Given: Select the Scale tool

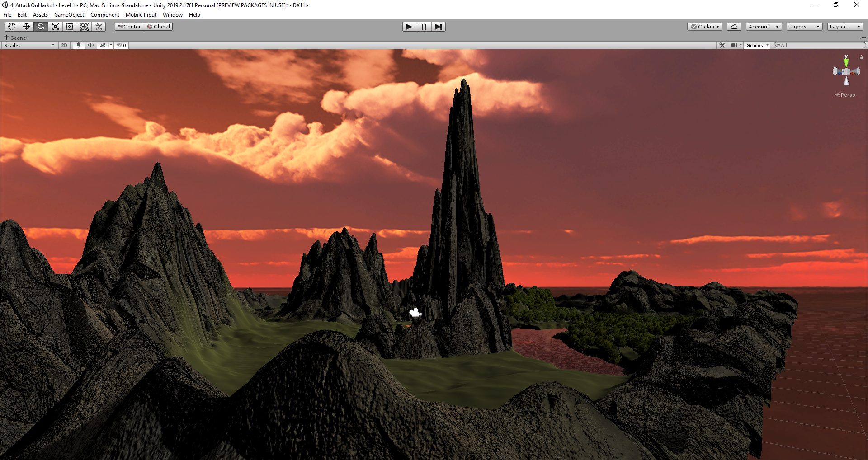Looking at the screenshot, I should click(55, 27).
